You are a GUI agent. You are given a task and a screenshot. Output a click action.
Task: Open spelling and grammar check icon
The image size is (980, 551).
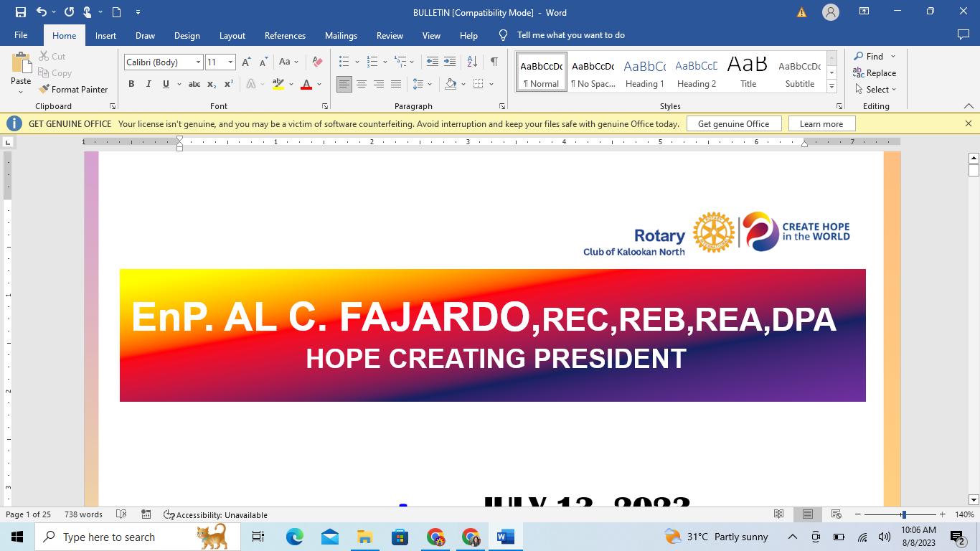pyautogui.click(x=121, y=514)
